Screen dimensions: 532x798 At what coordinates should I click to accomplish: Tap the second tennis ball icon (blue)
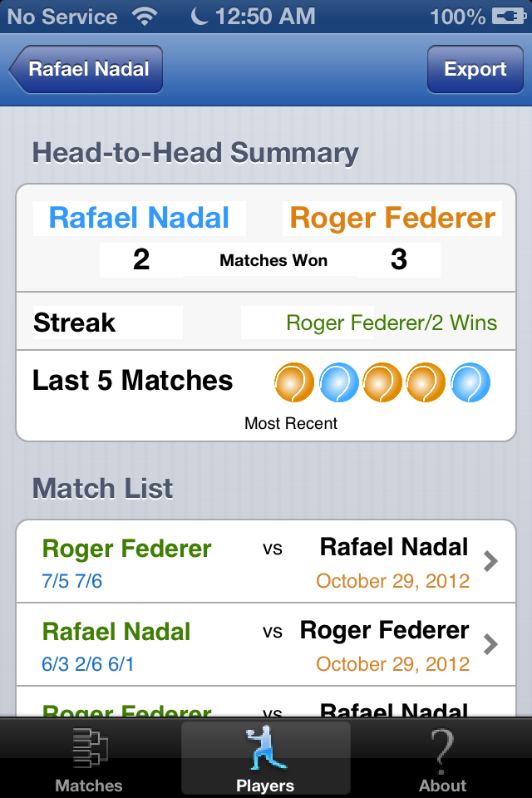339,383
